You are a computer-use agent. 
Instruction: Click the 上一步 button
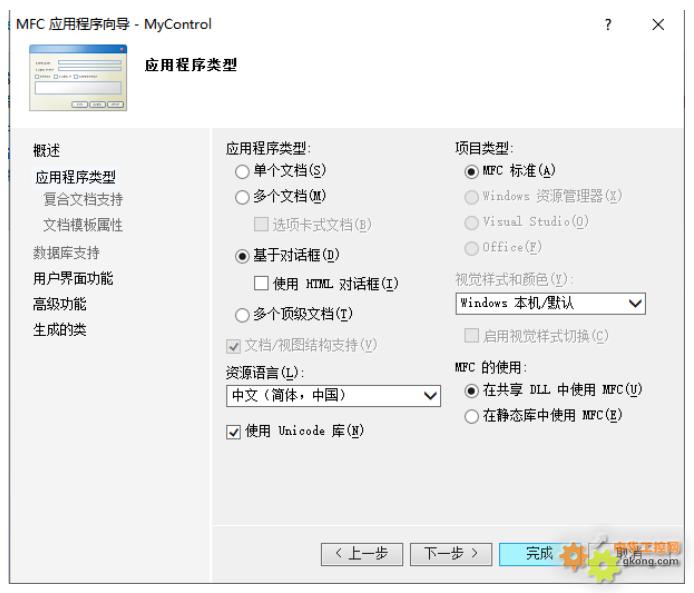tap(361, 553)
